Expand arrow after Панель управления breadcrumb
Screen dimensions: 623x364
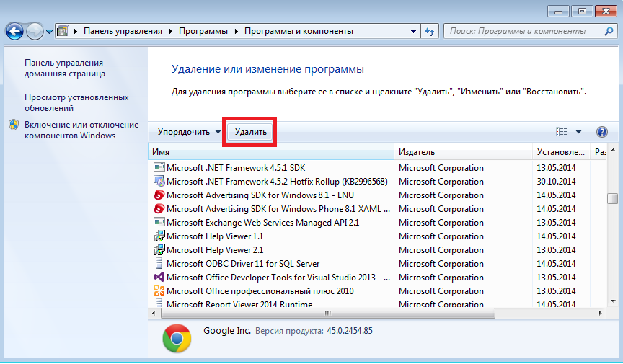pos(171,31)
